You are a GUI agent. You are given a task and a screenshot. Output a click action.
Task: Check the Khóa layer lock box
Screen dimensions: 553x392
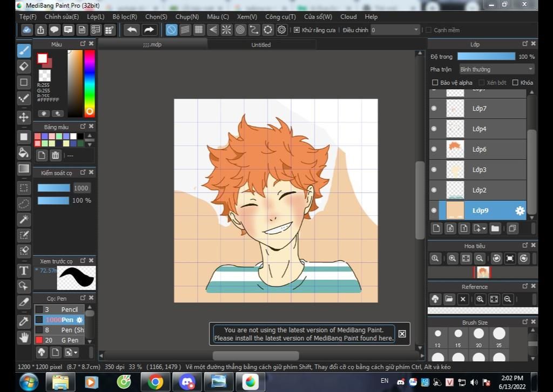tap(515, 83)
